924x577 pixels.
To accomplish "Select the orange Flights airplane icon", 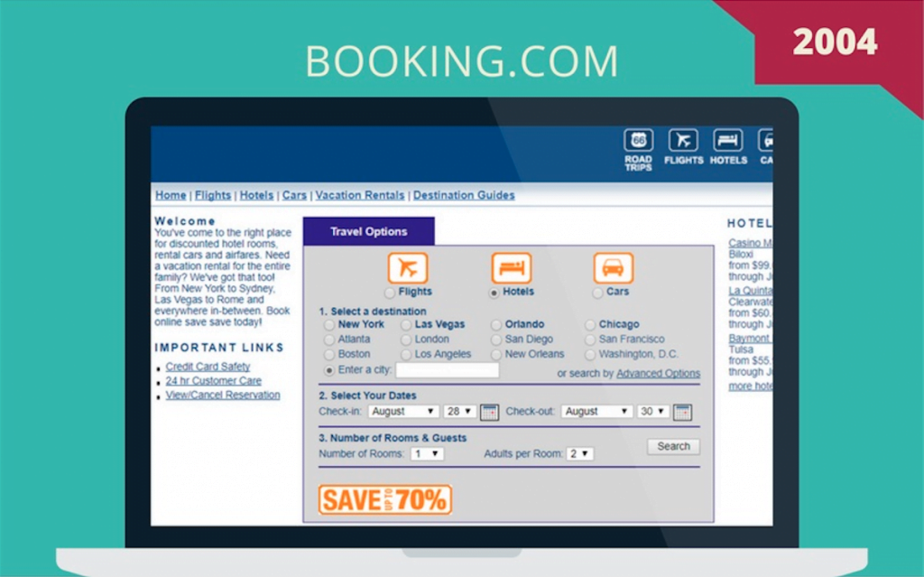I will pyautogui.click(x=408, y=268).
